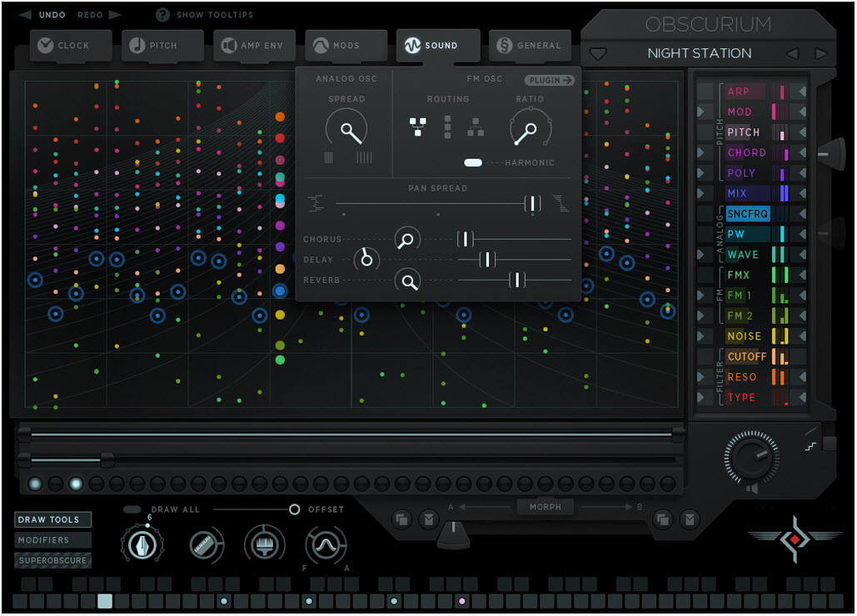Click the FM Ratio knob

coord(530,129)
